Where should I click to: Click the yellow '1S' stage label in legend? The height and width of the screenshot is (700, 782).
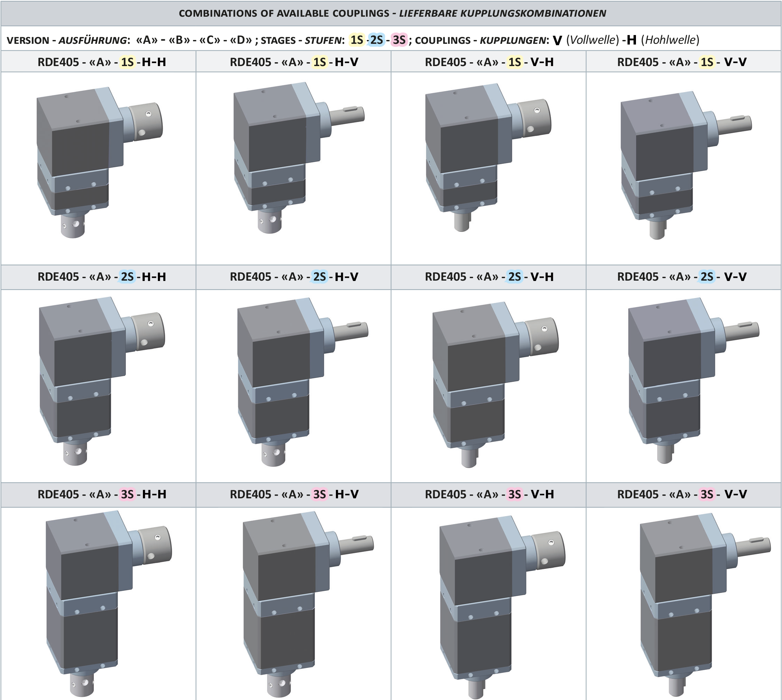pyautogui.click(x=356, y=40)
